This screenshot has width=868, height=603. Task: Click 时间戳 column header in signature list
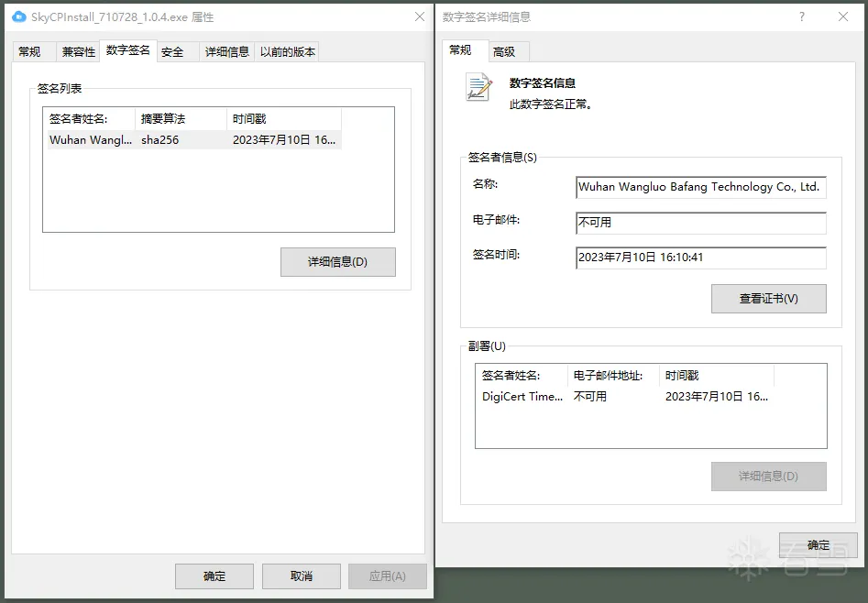[x=284, y=119]
